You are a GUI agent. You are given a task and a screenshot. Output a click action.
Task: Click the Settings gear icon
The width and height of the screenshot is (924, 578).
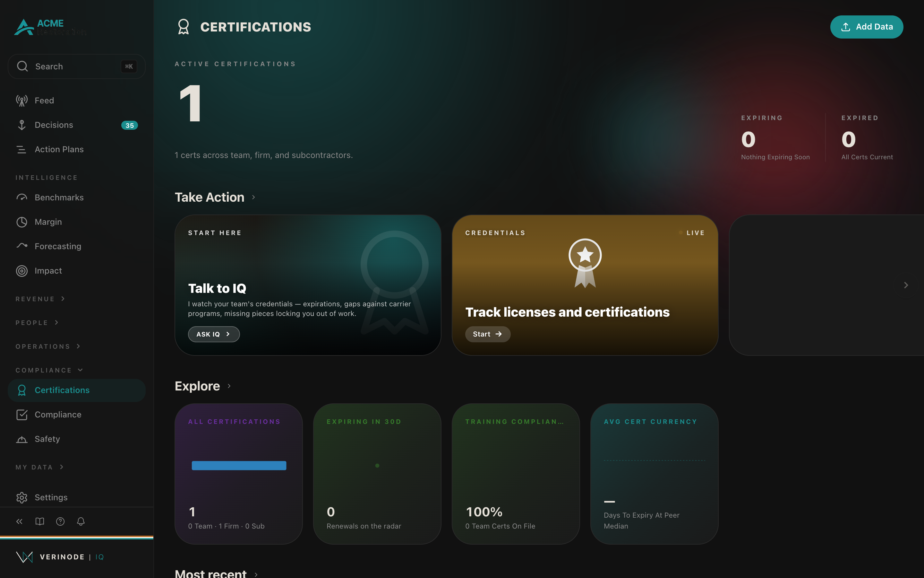[22, 497]
